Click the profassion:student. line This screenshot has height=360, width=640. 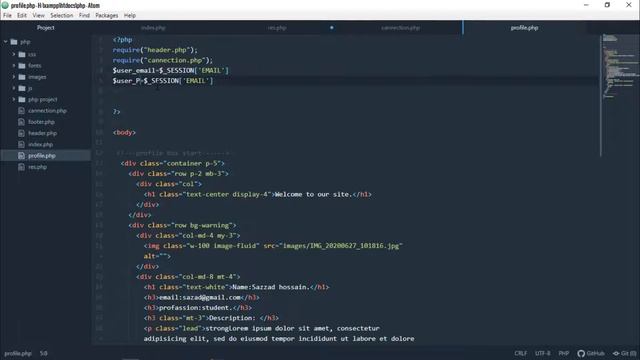[198, 307]
